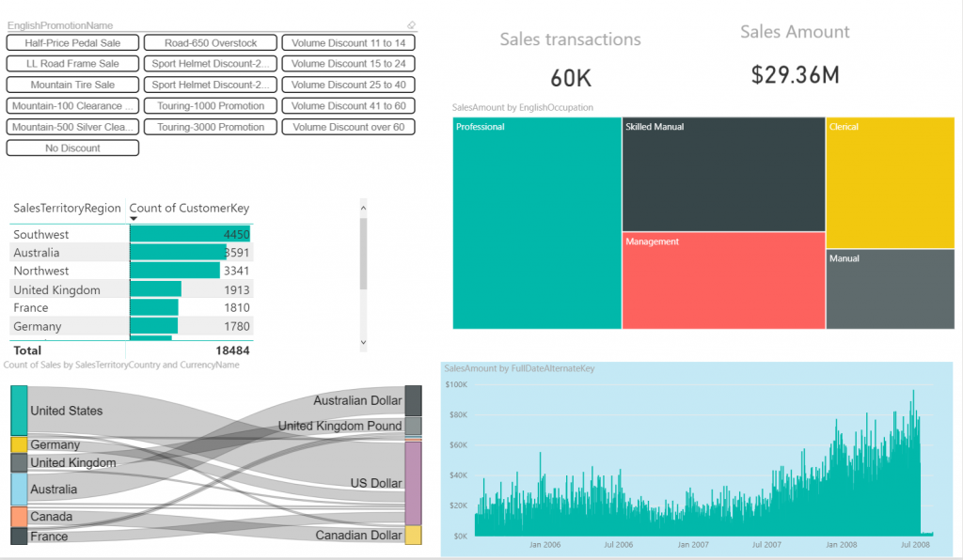Select the Mountain Tire Sale promotion
Image resolution: width=963 pixels, height=560 pixels.
pos(72,85)
